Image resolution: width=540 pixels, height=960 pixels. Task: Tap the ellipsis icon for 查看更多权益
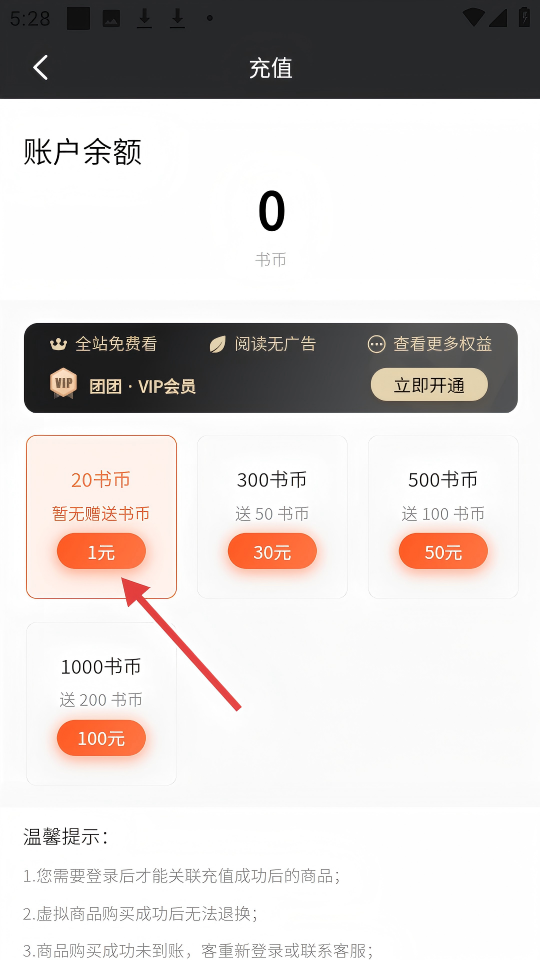pos(376,344)
